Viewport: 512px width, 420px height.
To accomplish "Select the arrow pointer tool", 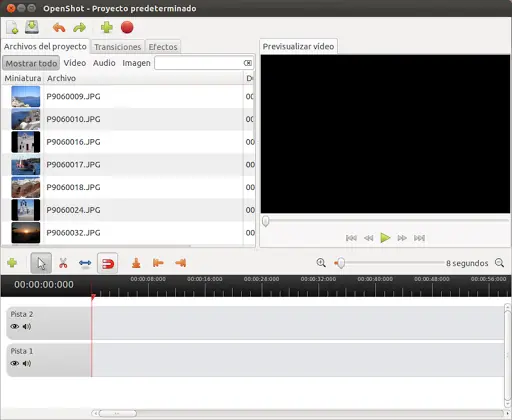I will [x=41, y=263].
